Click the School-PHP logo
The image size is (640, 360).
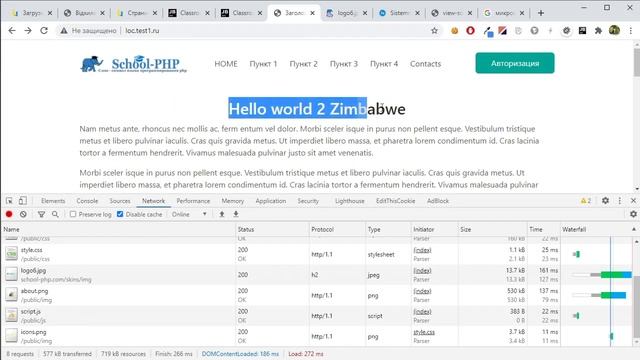pyautogui.click(x=133, y=64)
